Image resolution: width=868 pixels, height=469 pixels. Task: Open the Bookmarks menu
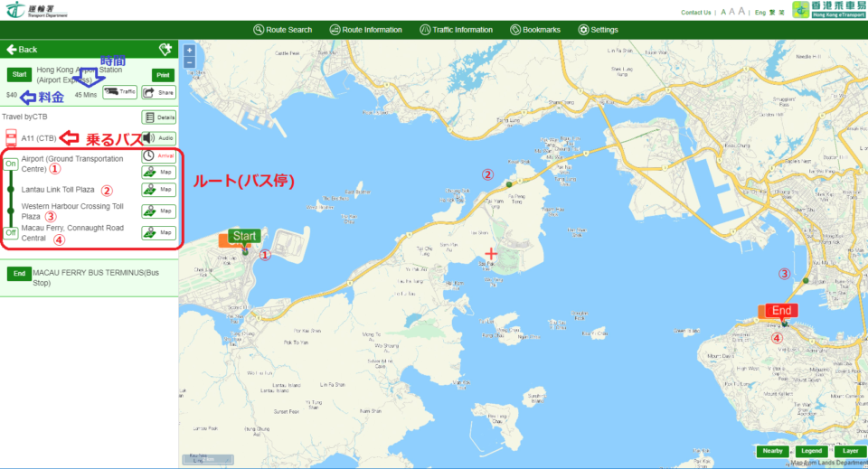[x=535, y=30]
